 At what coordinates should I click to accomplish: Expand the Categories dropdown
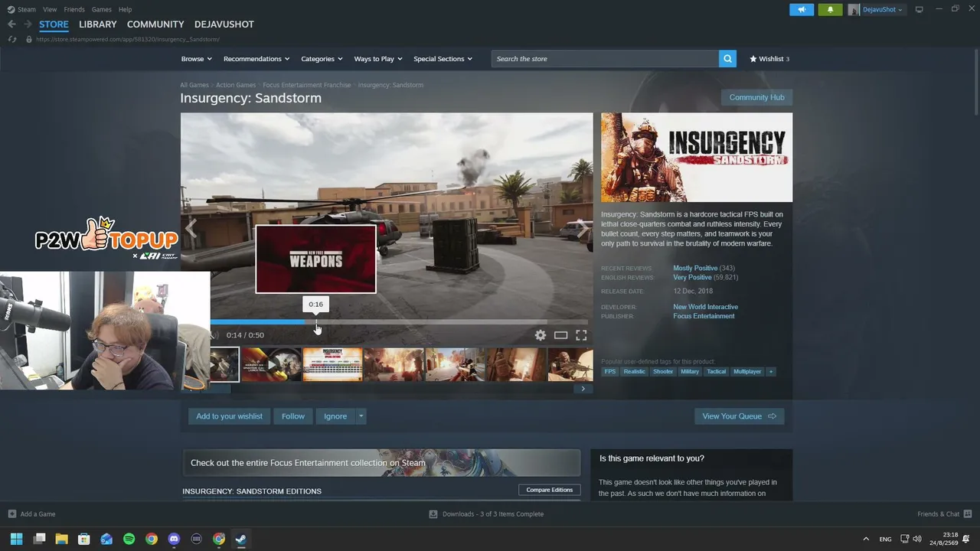322,59
